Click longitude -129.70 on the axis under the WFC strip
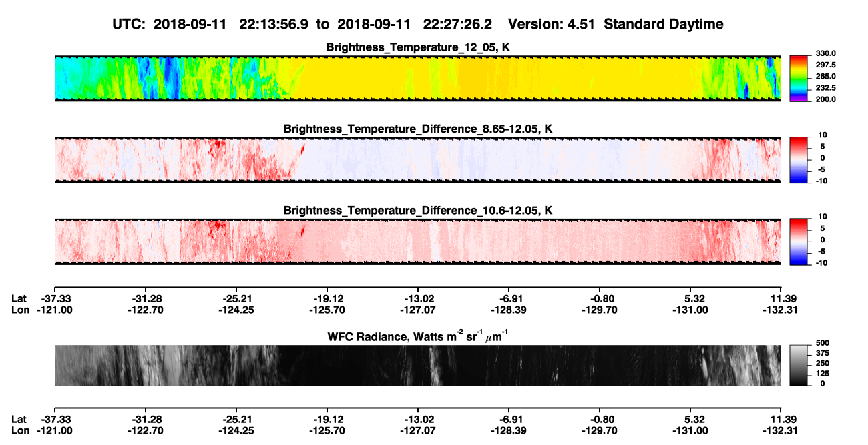Image resolution: width=868 pixels, height=445 pixels. (600, 430)
